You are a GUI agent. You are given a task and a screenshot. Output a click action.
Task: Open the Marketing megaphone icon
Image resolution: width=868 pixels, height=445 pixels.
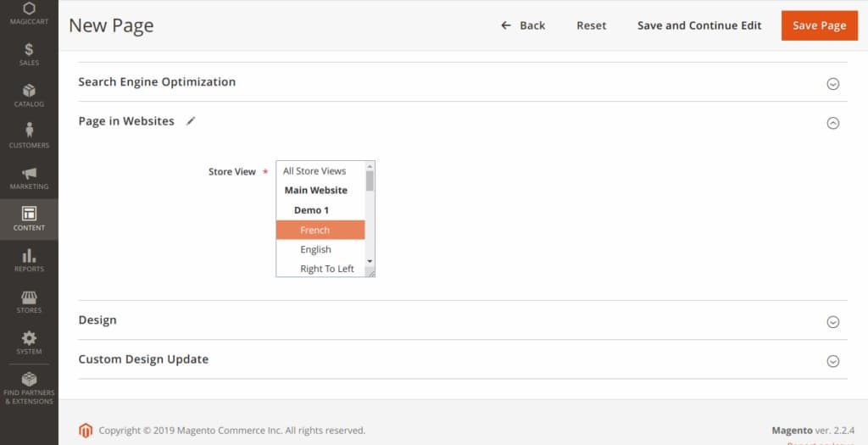pyautogui.click(x=29, y=173)
